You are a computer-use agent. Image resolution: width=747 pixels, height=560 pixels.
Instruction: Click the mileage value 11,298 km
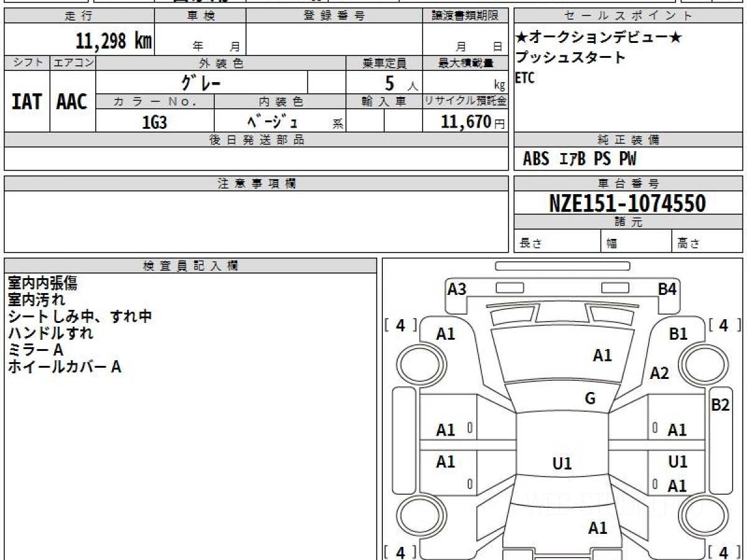pos(114,41)
